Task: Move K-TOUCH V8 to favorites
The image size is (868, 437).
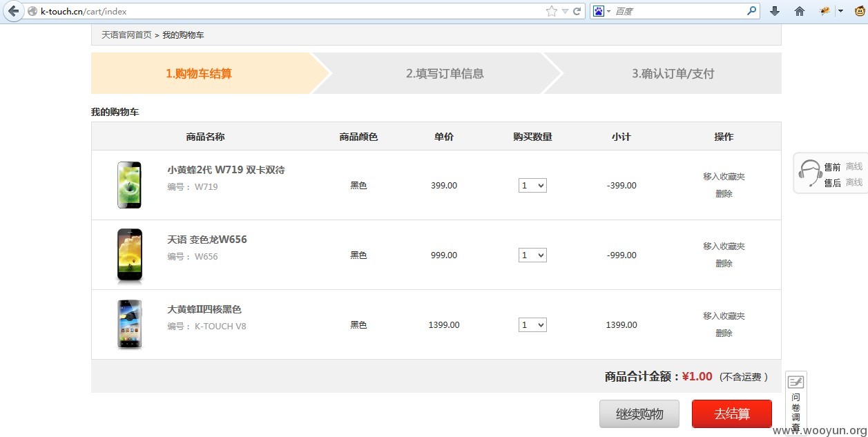Action: (x=724, y=315)
